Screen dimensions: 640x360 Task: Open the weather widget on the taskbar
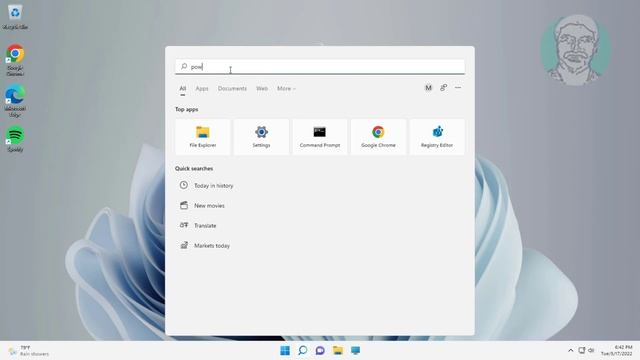pos(29,351)
